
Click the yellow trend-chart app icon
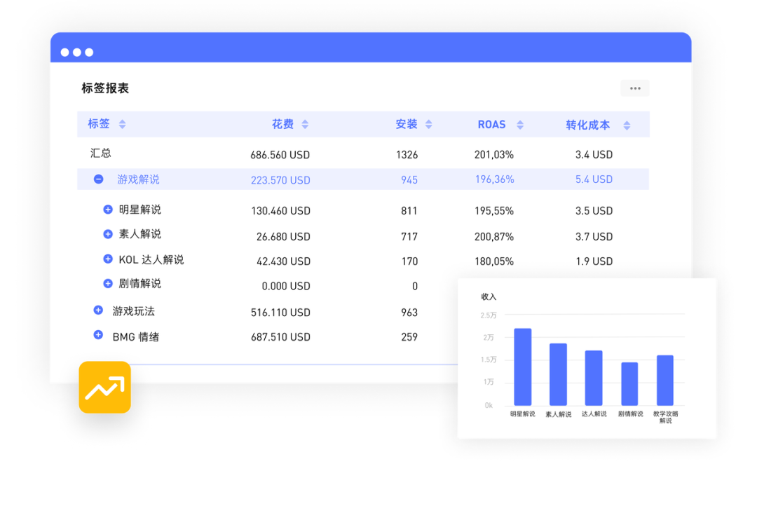(104, 388)
